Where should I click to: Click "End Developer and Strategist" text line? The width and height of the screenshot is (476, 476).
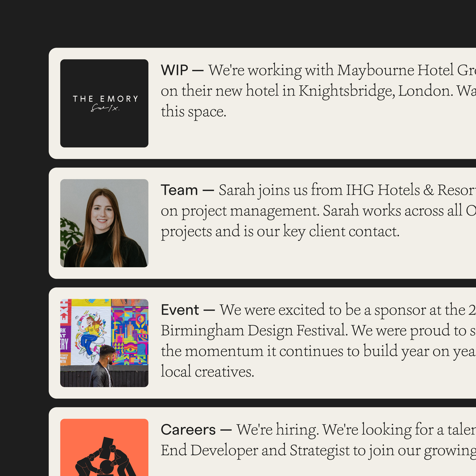point(318,450)
